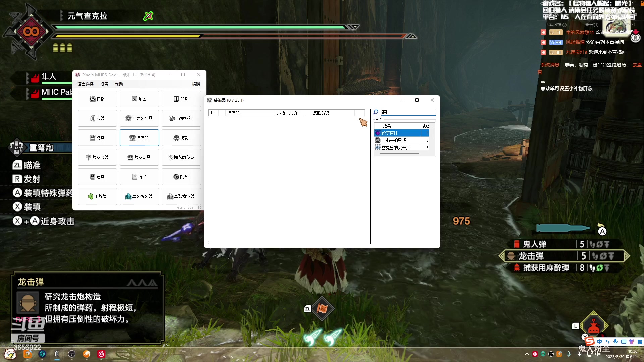Click the tray microphone icon
644x362 pixels.
[x=569, y=354]
